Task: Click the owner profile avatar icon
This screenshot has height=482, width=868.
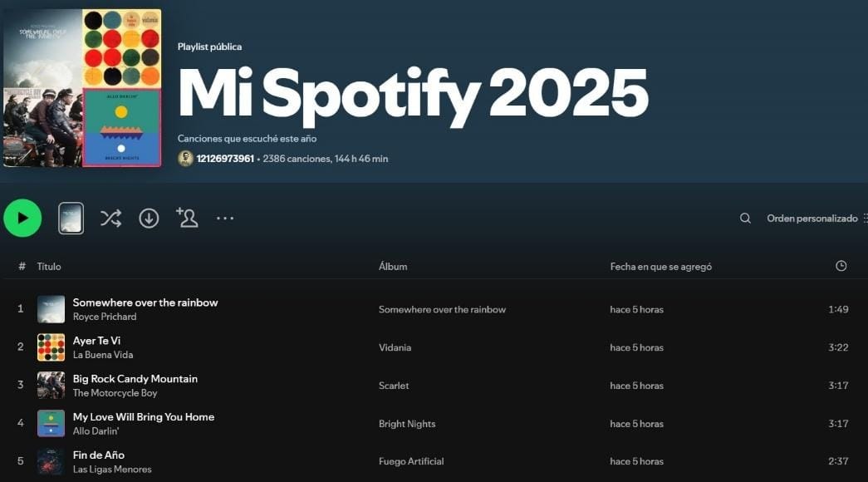Action: click(x=185, y=157)
